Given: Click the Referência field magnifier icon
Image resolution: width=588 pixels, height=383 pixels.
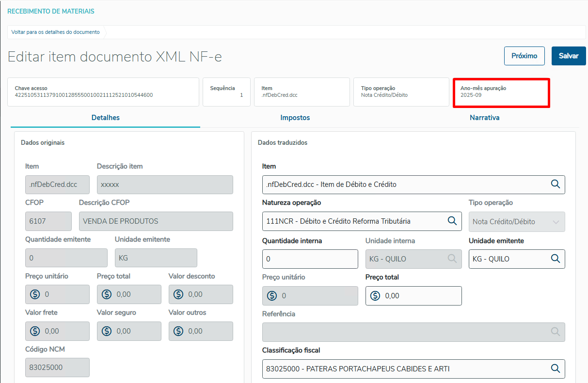Looking at the screenshot, I should click(x=555, y=332).
